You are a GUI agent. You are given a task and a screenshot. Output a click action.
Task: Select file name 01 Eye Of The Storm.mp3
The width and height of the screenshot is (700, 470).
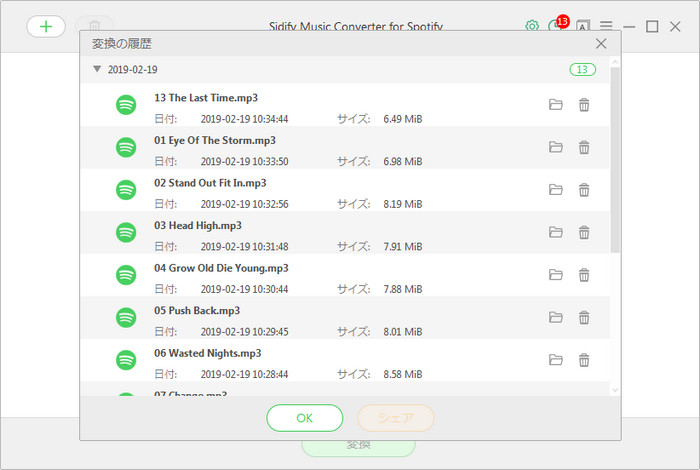tap(215, 140)
